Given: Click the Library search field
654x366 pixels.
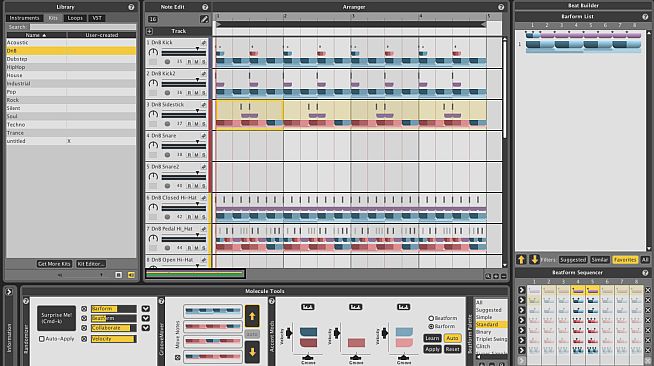Looking at the screenshot, I should tap(83, 27).
